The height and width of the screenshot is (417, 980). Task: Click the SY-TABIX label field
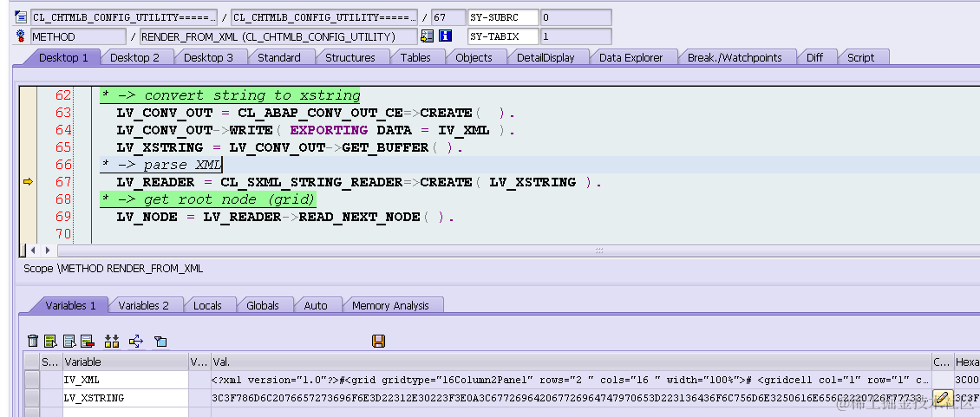click(x=502, y=36)
